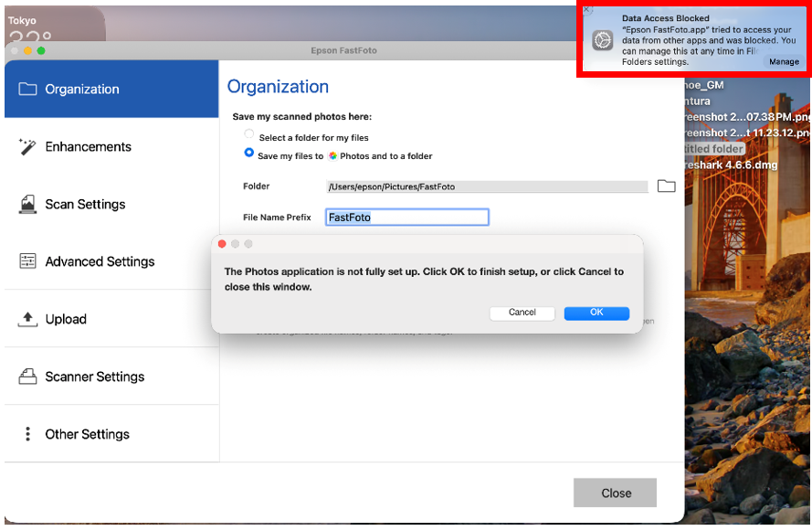Viewport: 812px width, 531px height.
Task: Open the Upload tab
Action: (111, 319)
